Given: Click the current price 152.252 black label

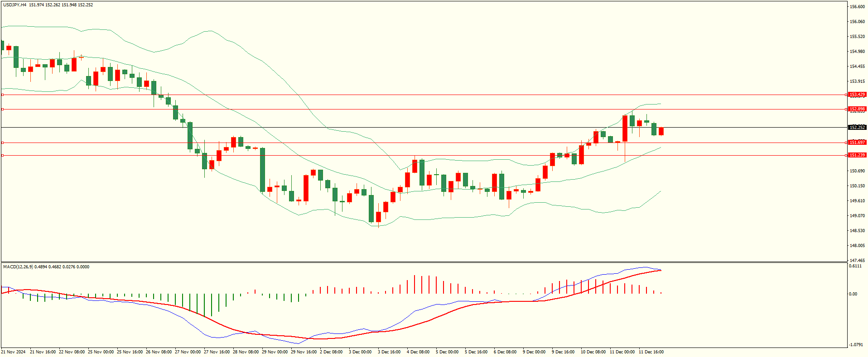Looking at the screenshot, I should tap(857, 128).
